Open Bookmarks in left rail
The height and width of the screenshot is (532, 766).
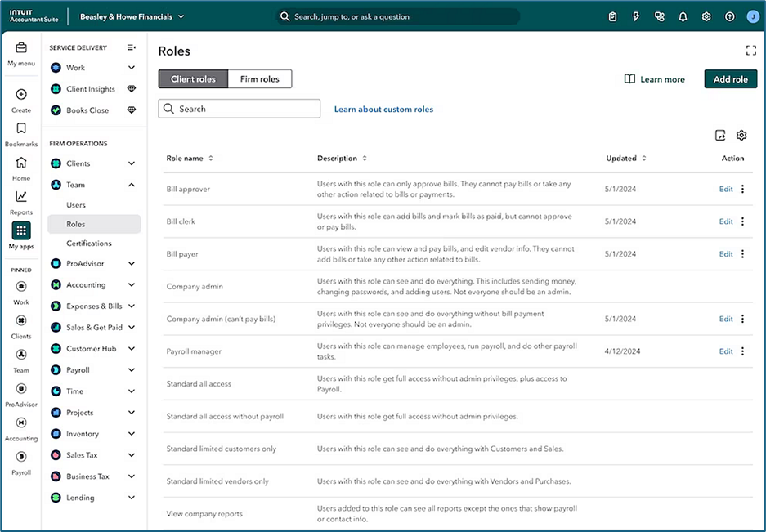21,129
